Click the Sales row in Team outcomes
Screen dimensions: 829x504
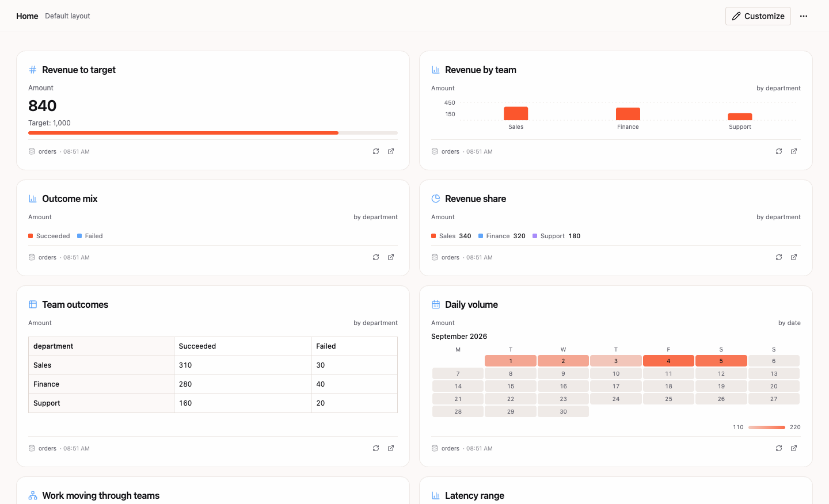(213, 365)
